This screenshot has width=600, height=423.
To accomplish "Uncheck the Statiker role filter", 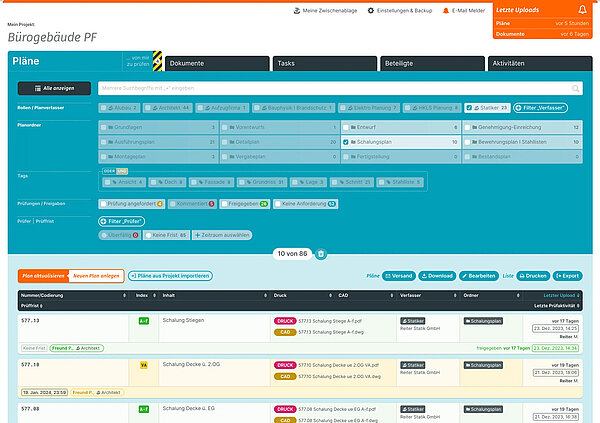I will 470,107.
